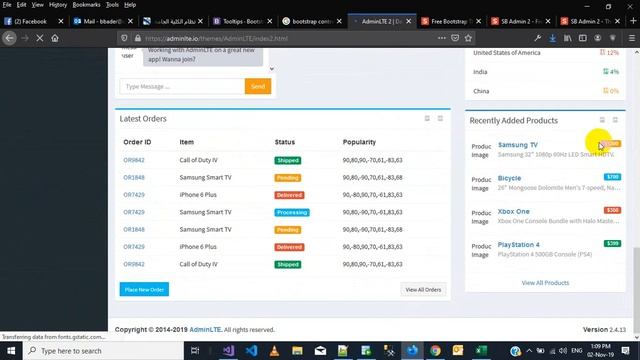Click View All Orders button
The image size is (640, 360).
coord(423,289)
